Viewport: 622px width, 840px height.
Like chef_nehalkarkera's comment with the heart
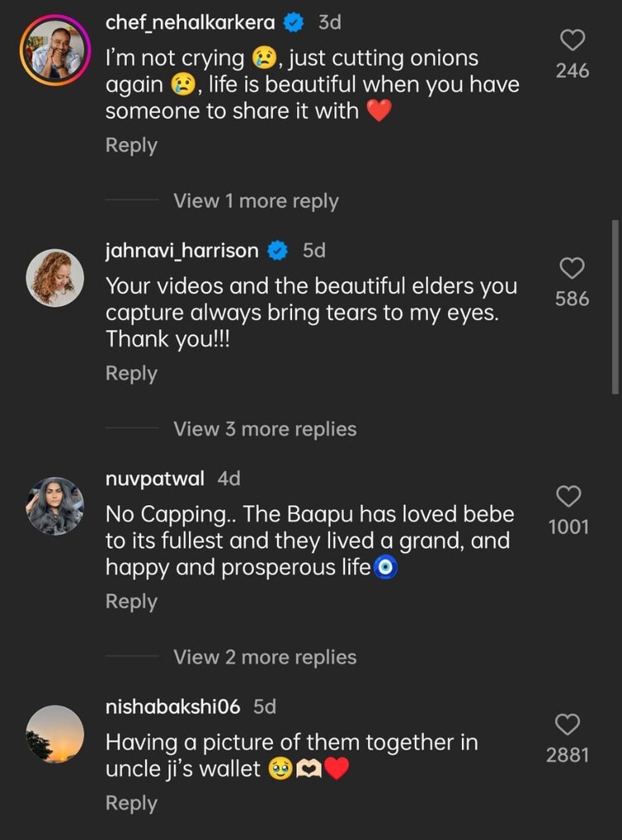pos(572,40)
